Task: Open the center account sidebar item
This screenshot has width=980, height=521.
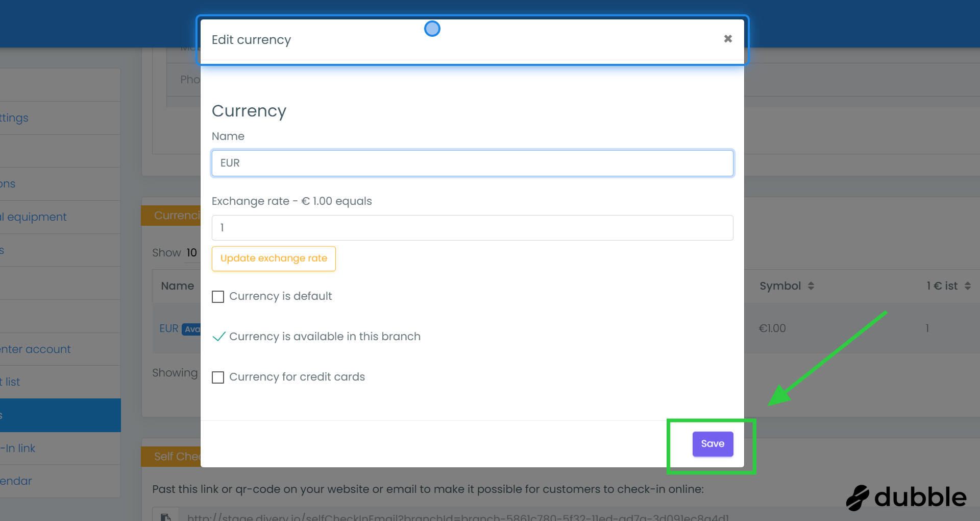Action: [36, 349]
